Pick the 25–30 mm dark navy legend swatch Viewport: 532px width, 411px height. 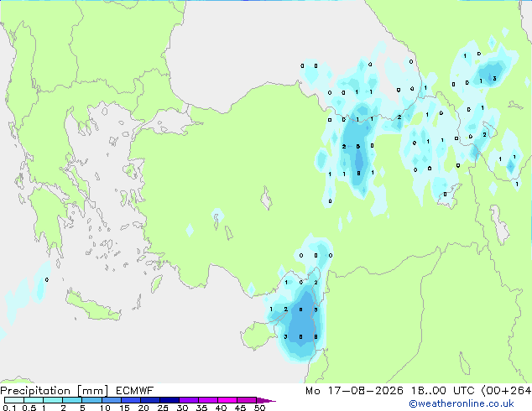point(170,400)
